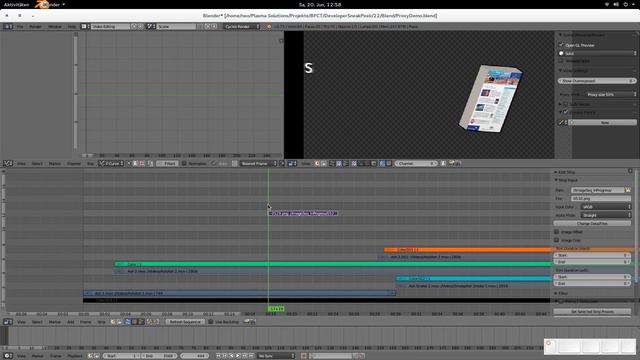This screenshot has height=360, width=640.
Task: Expand the Edit Strip panel
Action: pyautogui.click(x=565, y=172)
